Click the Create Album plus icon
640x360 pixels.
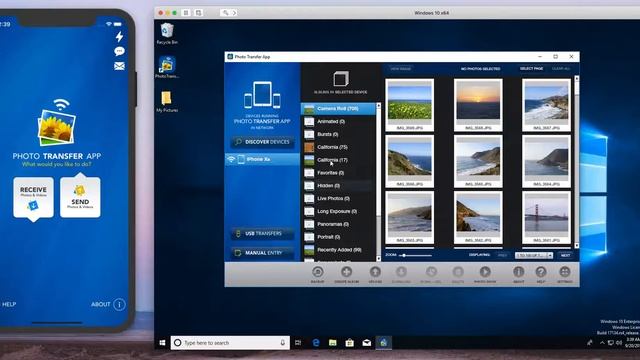[x=347, y=272]
